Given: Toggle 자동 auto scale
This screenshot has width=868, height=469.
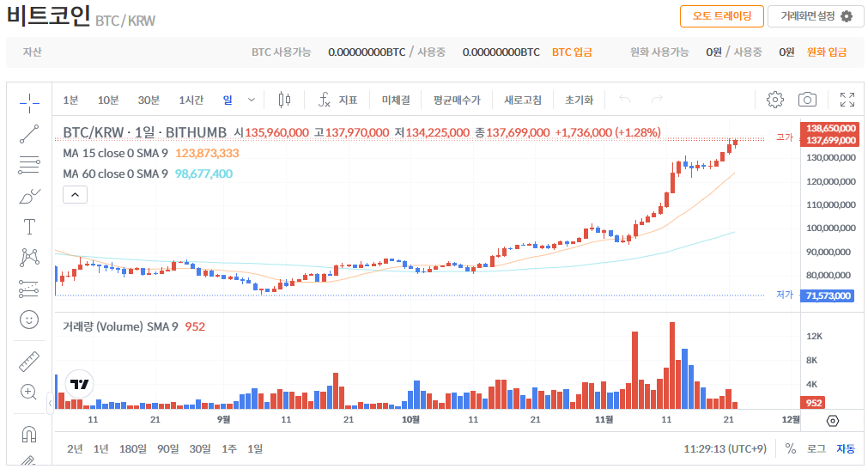Looking at the screenshot, I should coord(846,448).
